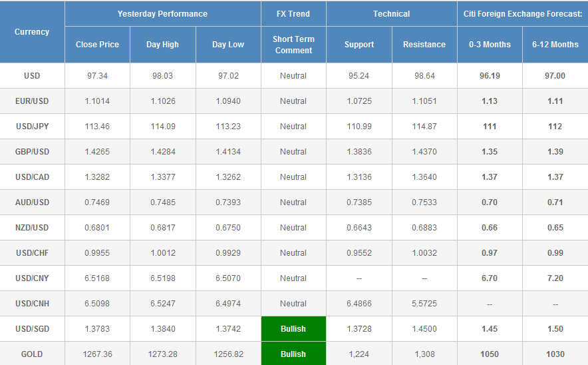Click USD day high 98.03
588x365 pixels.
162,76
